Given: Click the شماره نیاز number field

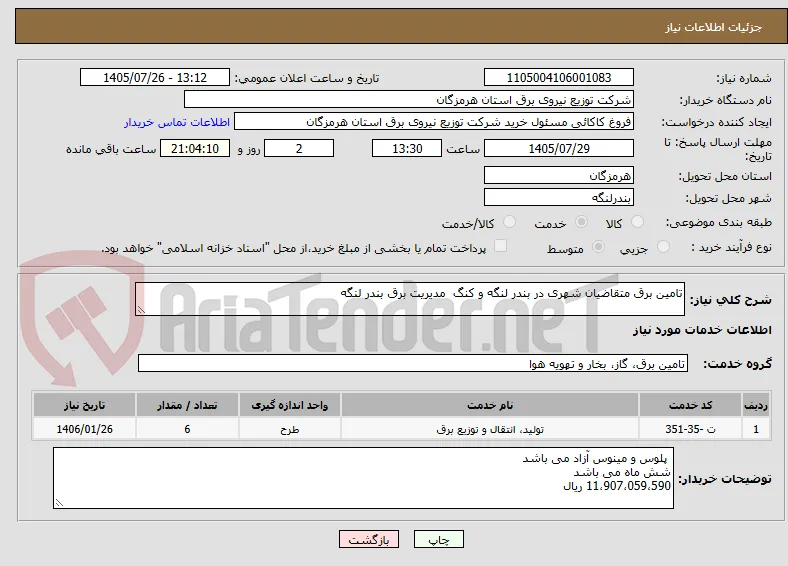Looking at the screenshot, I should (x=559, y=77).
